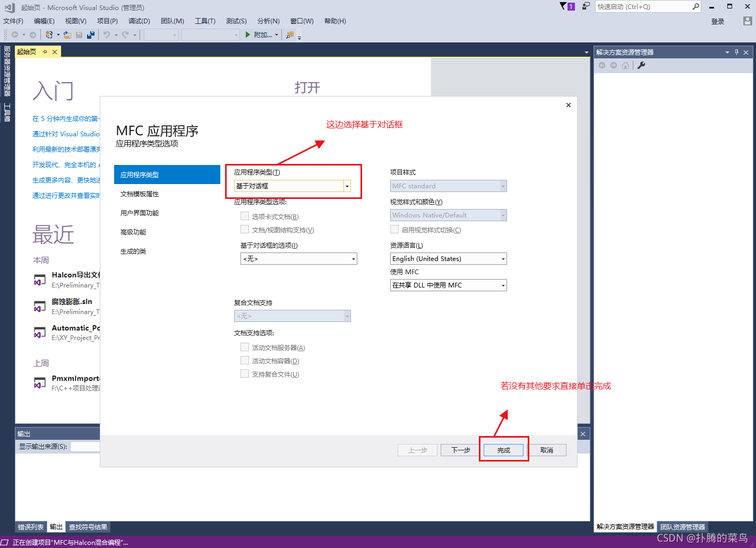Toggle 活动文档容器 checkbox
Image resolution: width=756 pixels, height=548 pixels.
[245, 360]
